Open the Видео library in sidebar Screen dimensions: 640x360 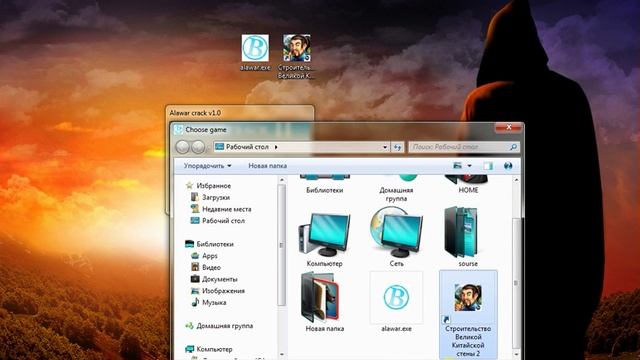(x=211, y=267)
